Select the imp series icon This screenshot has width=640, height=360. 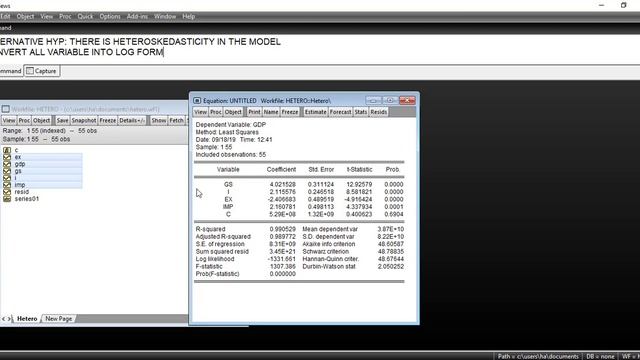(x=7, y=185)
